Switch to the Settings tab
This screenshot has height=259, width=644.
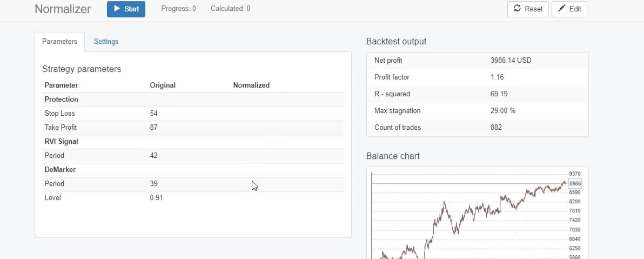pyautogui.click(x=106, y=42)
